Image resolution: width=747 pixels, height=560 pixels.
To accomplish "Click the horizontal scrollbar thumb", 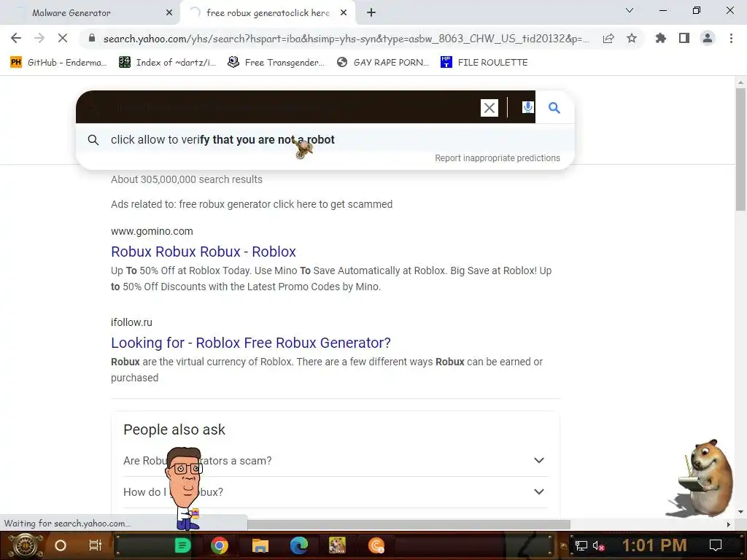I will 409,524.
